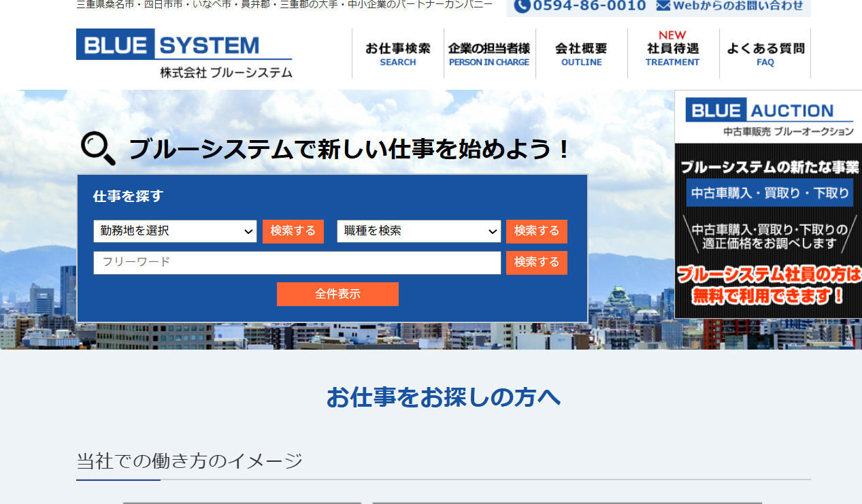Screen dimensions: 862x504
Task: Click the envelope icon beside Webからのお問い合わせ
Action: click(663, 5)
